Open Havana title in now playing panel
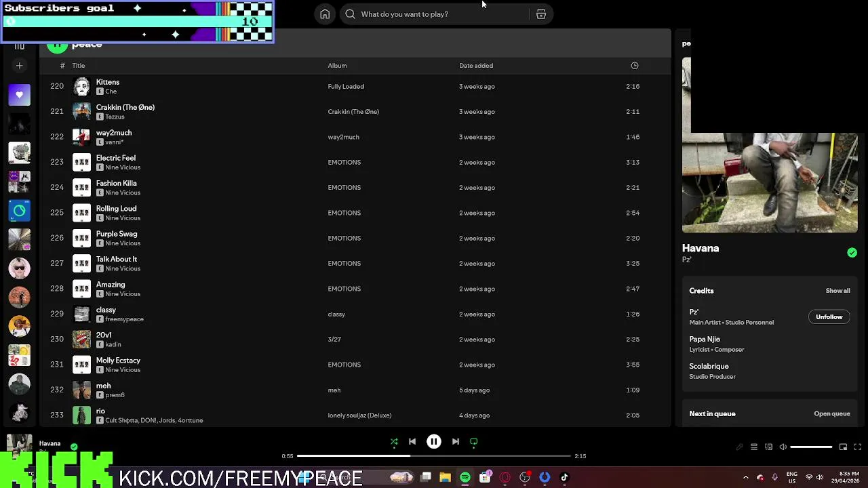 pyautogui.click(x=701, y=248)
